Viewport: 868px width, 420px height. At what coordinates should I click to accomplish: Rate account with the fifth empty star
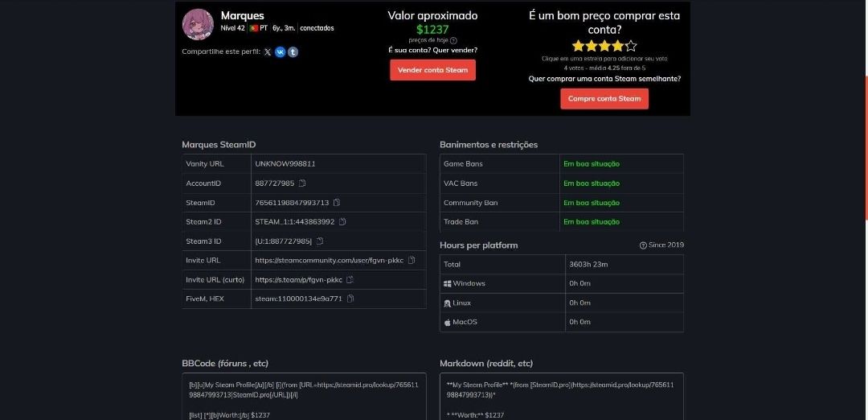point(631,46)
